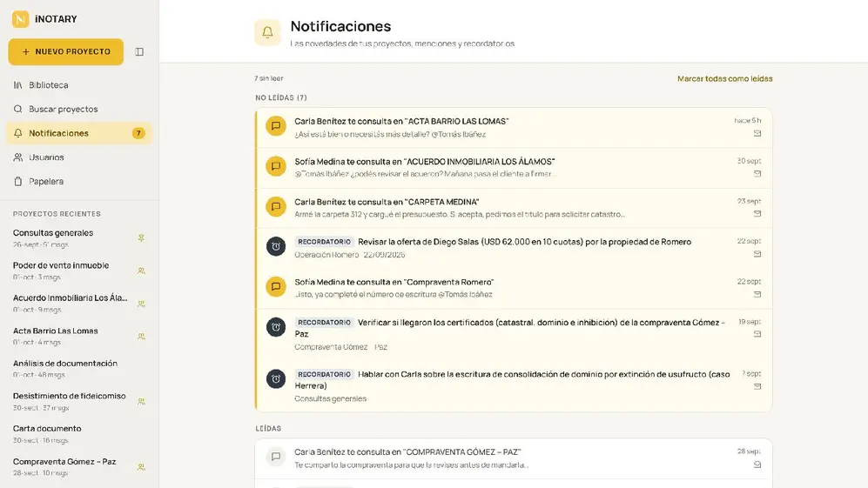The width and height of the screenshot is (868, 488).
Task: Open recent project Compraventa Gómez – Paz
Action: pyautogui.click(x=72, y=466)
